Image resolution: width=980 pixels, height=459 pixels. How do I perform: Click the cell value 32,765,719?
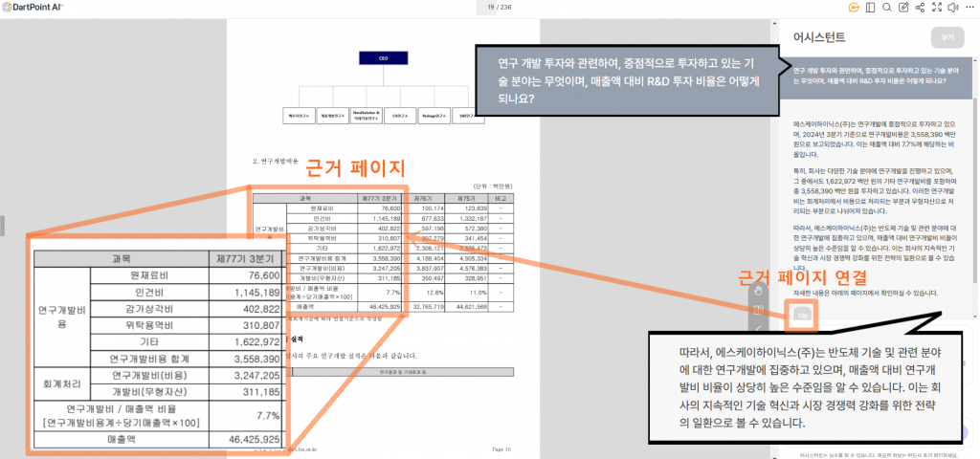[x=429, y=307]
